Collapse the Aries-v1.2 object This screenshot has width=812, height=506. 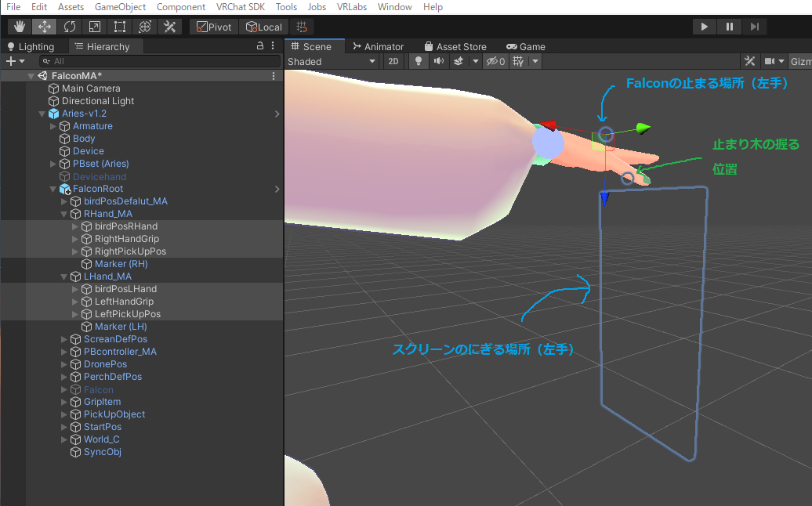[x=42, y=114]
